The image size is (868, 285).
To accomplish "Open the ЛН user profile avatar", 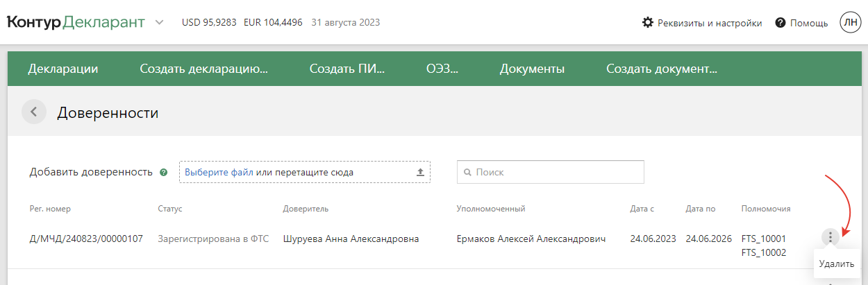I will 850,22.
